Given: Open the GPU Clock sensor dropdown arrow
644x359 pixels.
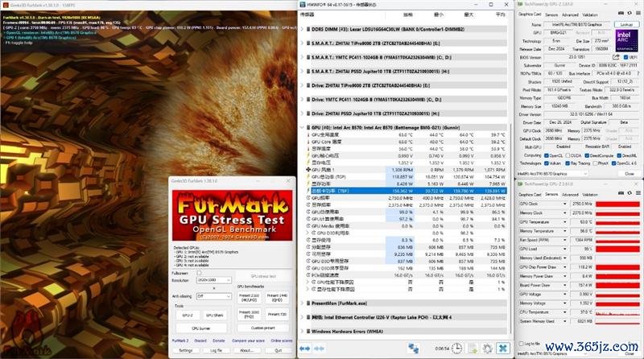Looking at the screenshot, I should (x=565, y=204).
